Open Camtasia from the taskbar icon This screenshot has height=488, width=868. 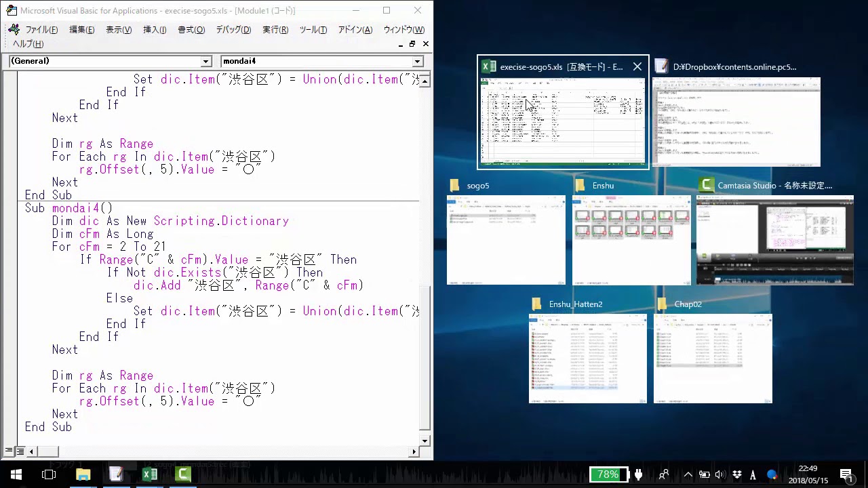point(183,474)
